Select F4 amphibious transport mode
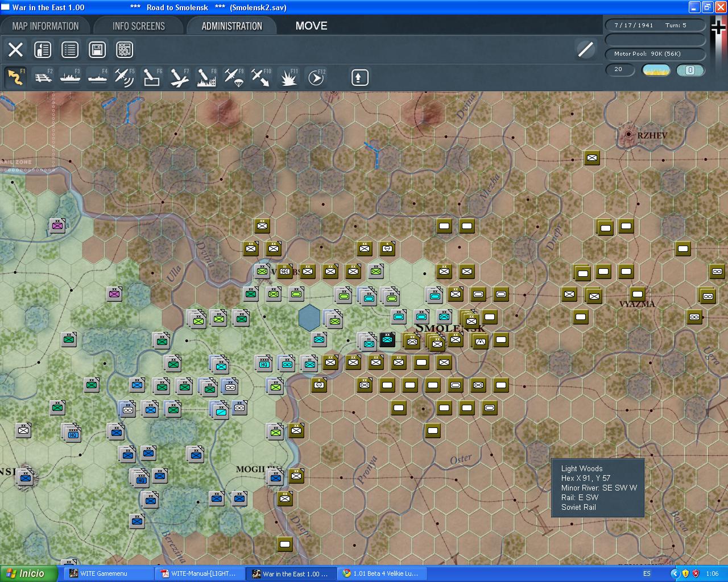Image resolution: width=728 pixels, height=582 pixels. point(97,77)
